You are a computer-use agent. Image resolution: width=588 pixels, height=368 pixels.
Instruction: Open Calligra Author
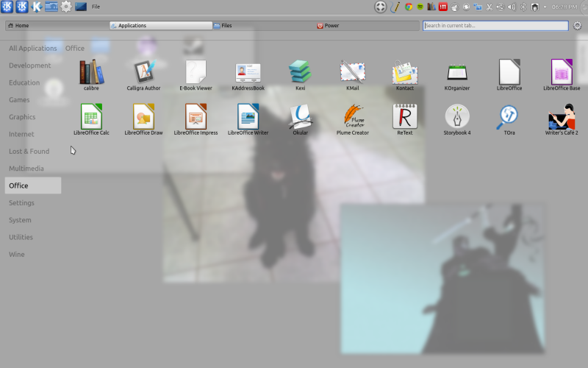pyautogui.click(x=143, y=75)
